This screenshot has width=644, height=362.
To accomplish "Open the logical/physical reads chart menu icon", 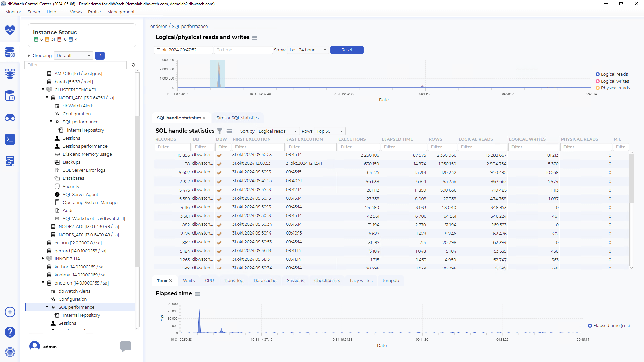I will [x=255, y=38].
